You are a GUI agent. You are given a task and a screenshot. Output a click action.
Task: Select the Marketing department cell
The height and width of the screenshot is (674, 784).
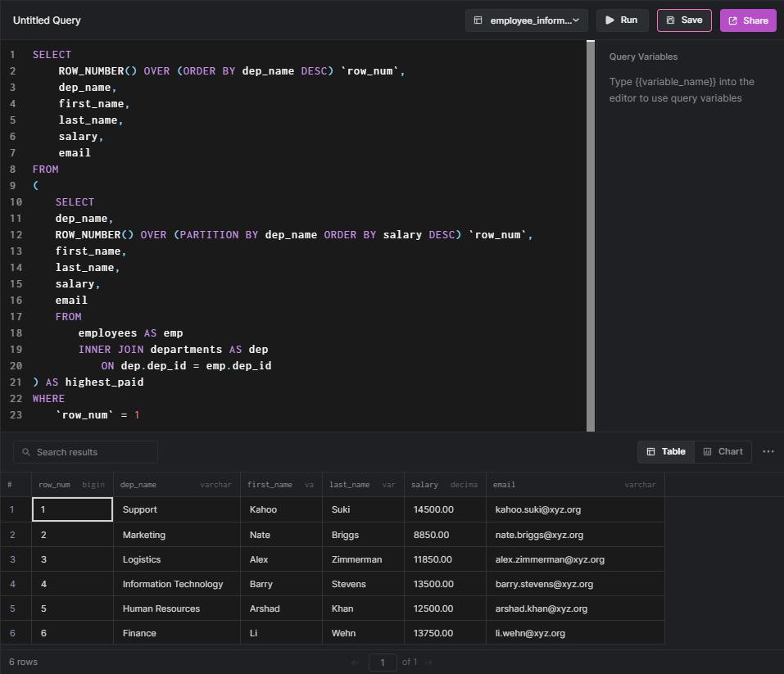click(176, 535)
